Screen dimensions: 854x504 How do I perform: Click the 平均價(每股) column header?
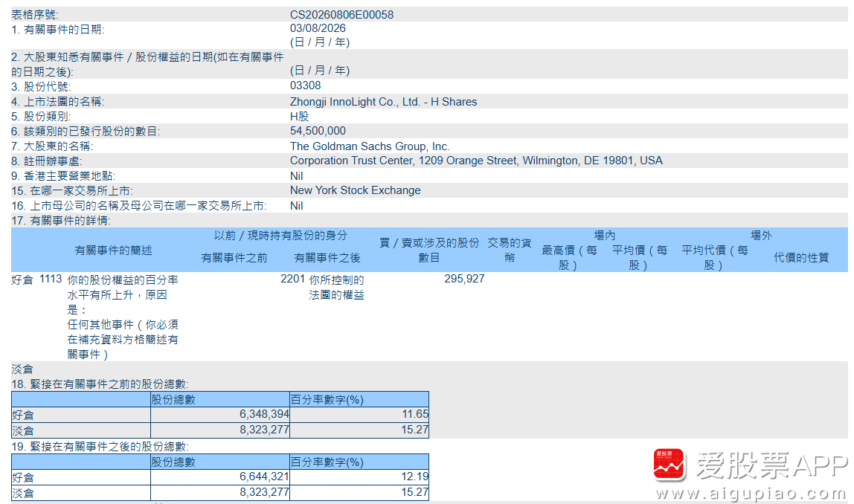640,258
